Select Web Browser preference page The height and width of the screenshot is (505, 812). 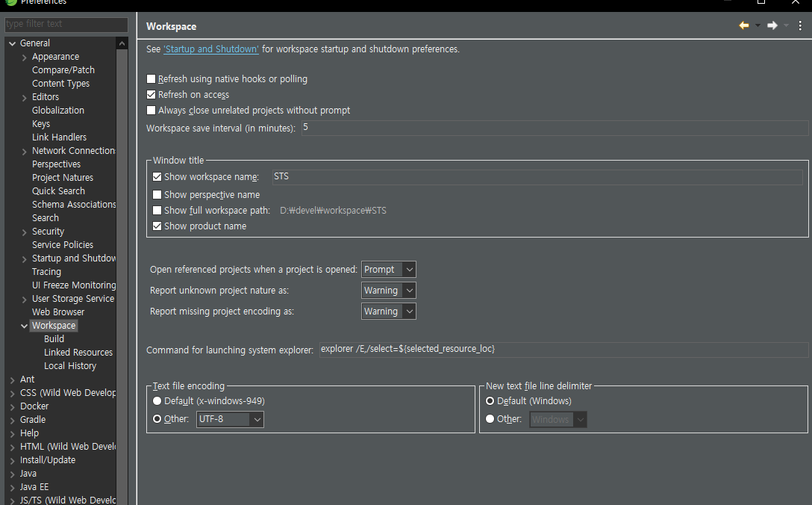(58, 312)
